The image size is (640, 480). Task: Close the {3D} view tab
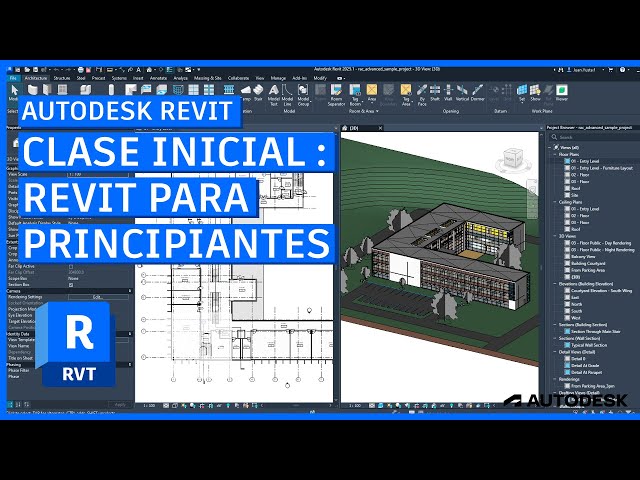380,128
